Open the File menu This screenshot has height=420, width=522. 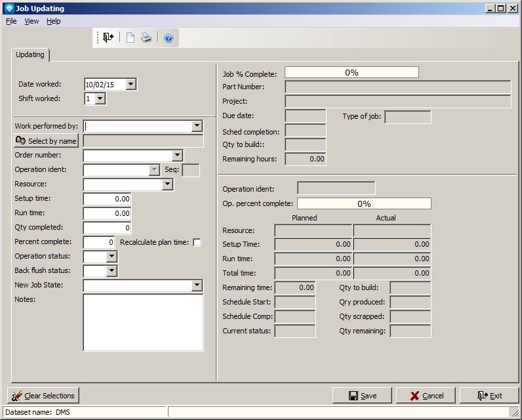tap(11, 21)
